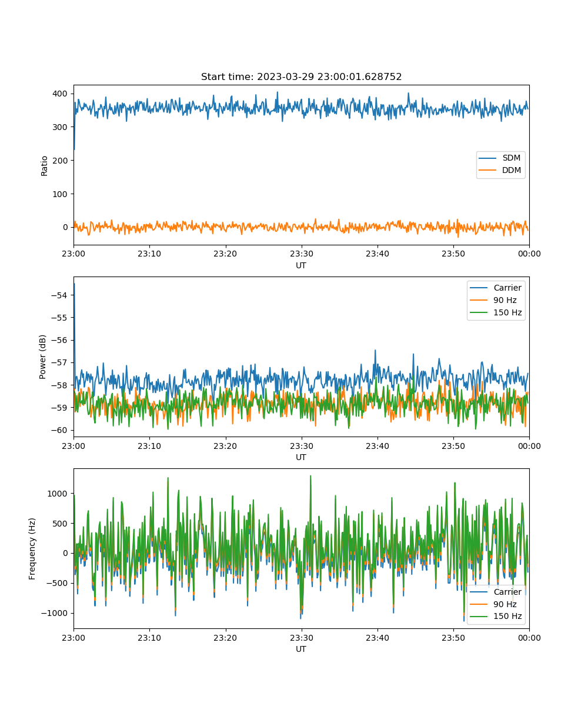
Task: Click UT label under the Frequency plot
Action: tap(301, 650)
